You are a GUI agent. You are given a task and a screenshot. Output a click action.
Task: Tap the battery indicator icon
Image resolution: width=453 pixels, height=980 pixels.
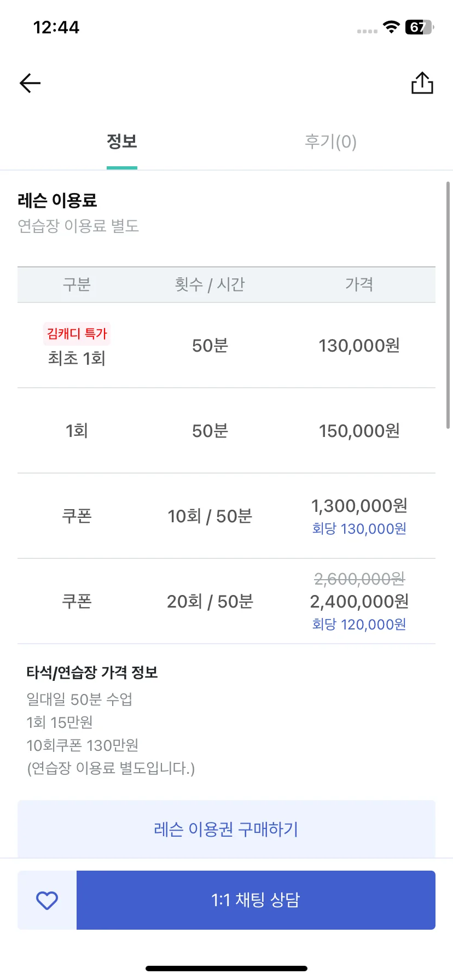click(419, 27)
